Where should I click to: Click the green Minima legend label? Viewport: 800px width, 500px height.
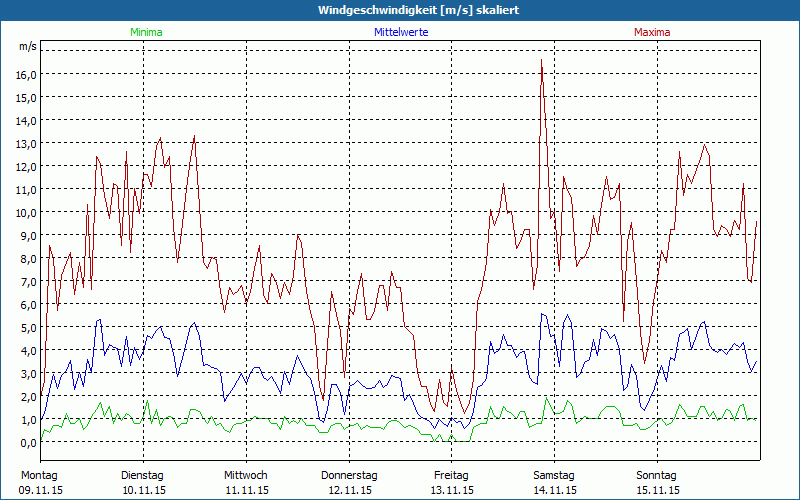pyautogui.click(x=146, y=32)
